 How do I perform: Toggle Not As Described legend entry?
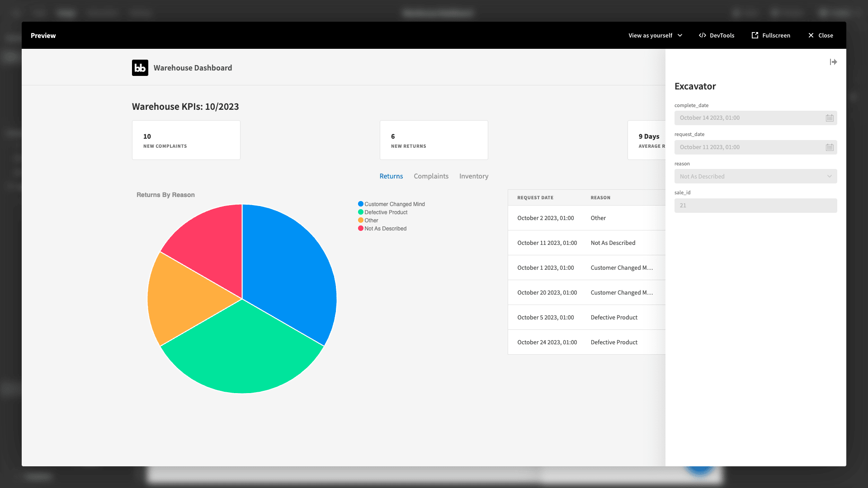[382, 229]
